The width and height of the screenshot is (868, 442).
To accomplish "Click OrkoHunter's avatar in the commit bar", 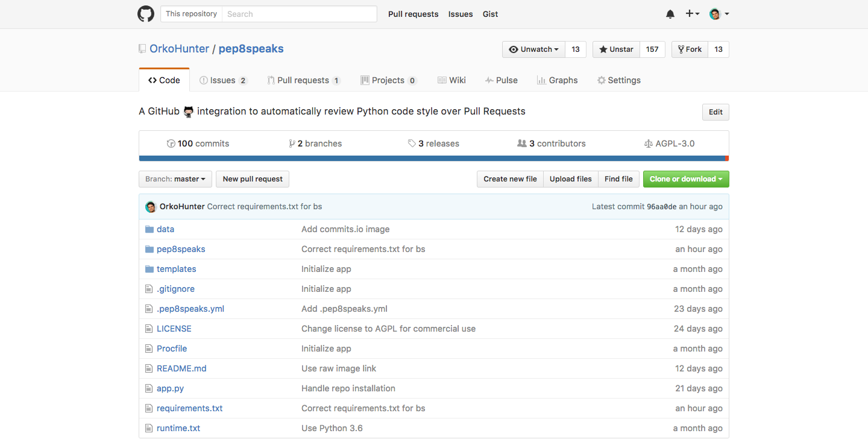I will click(x=151, y=206).
